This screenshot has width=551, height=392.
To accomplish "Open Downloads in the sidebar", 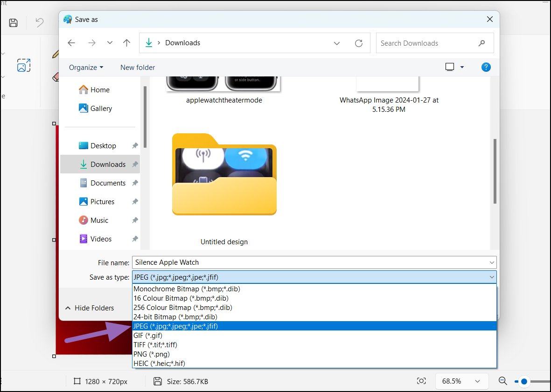I will coord(100,164).
